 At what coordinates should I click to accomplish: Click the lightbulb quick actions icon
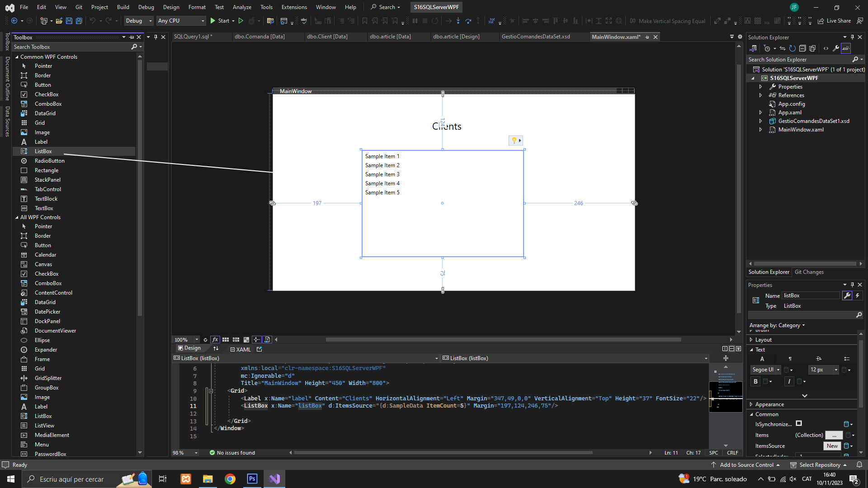[x=514, y=141]
